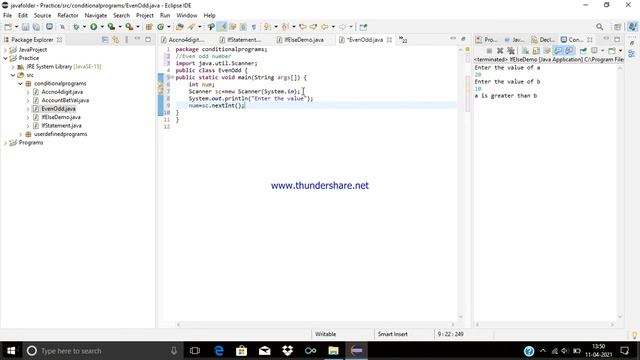Click the New wizard toolbar icon
This screenshot has width=640, height=360.
tap(8, 27)
